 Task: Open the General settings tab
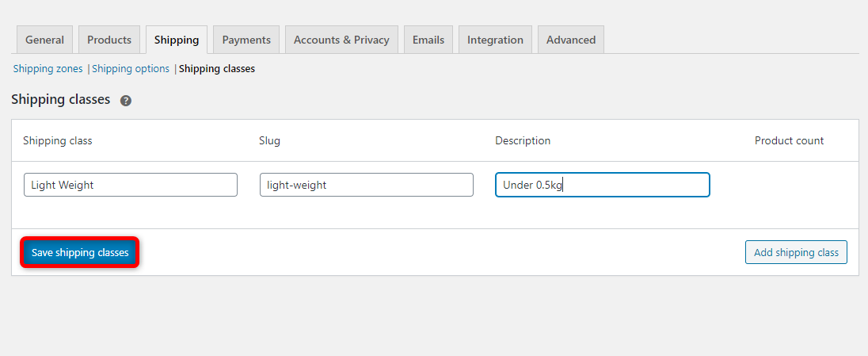pyautogui.click(x=45, y=40)
